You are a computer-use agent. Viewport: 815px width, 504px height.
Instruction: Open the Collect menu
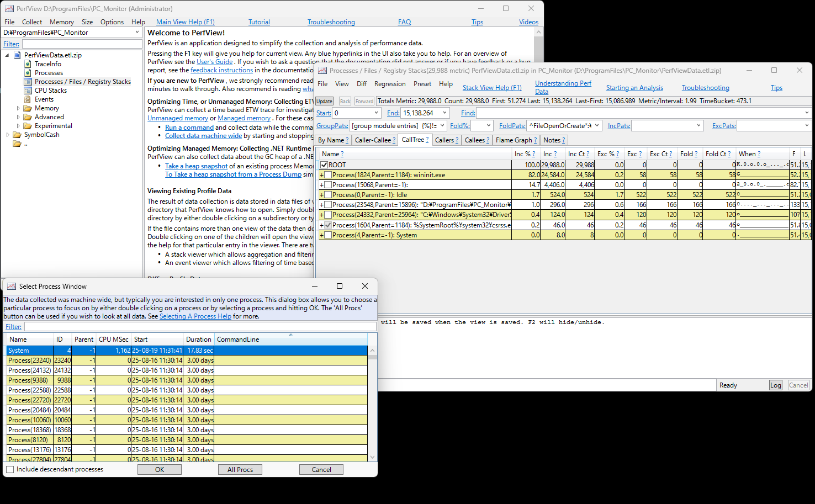click(x=31, y=22)
